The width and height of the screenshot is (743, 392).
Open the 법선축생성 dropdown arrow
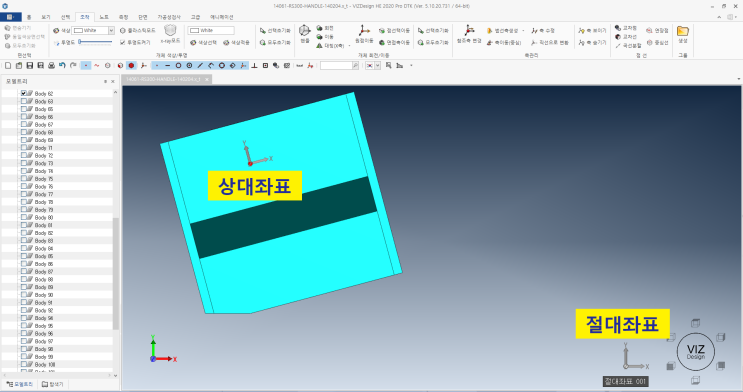pyautogui.click(x=523, y=31)
